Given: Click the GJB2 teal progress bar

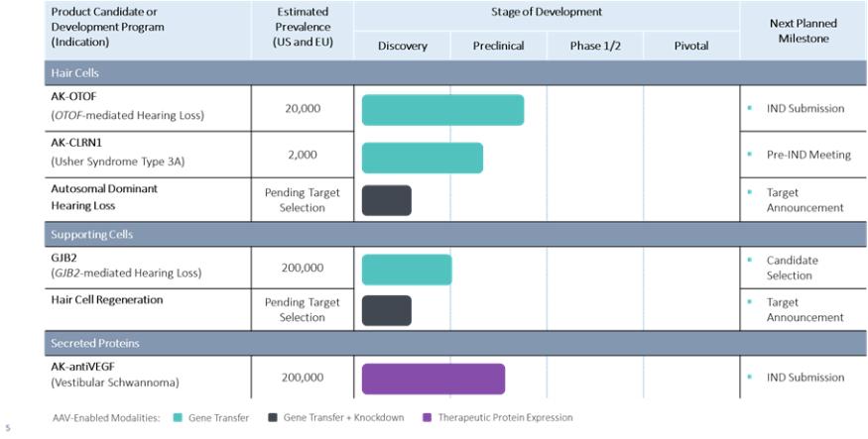Looking at the screenshot, I should click(x=406, y=270).
